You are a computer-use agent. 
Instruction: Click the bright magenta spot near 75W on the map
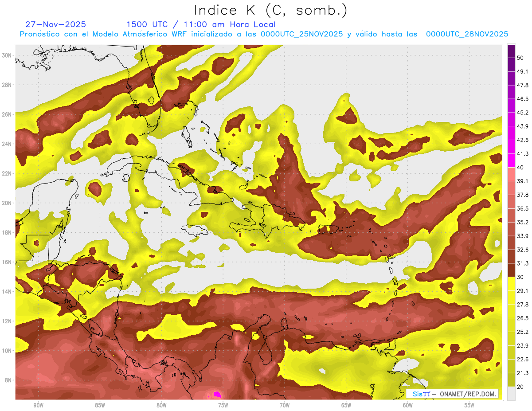217,394
